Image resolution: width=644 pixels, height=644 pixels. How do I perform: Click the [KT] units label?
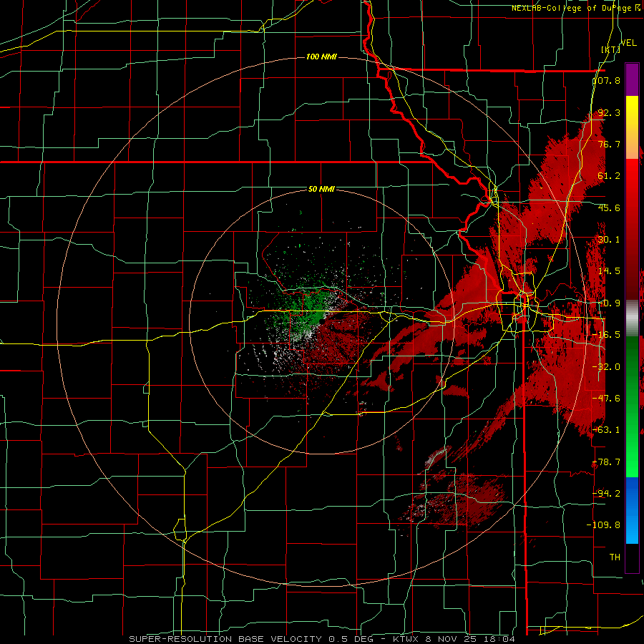611,49
